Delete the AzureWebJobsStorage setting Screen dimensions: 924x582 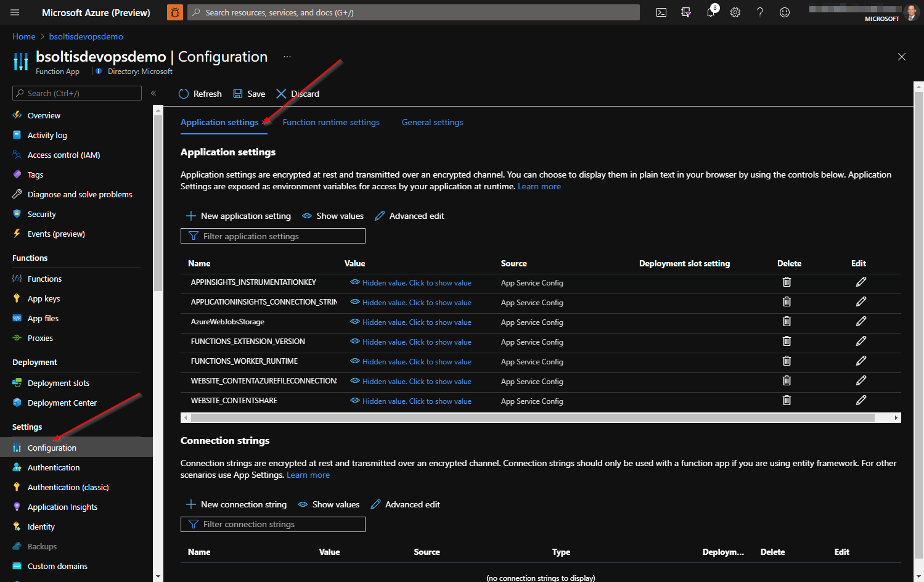(x=787, y=322)
